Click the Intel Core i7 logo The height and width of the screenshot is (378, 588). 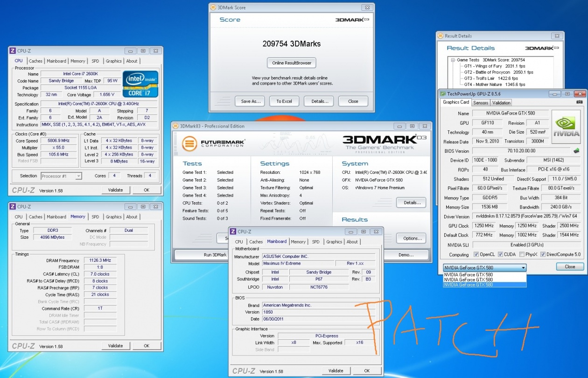tap(140, 84)
